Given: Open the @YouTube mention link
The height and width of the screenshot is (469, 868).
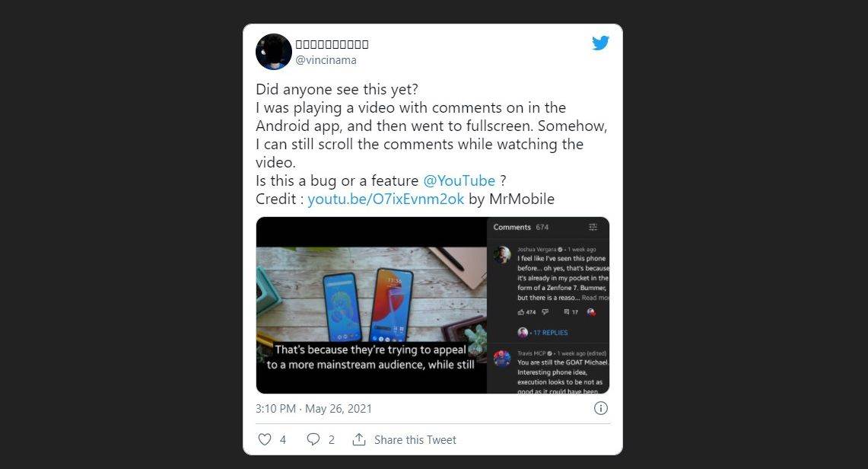Looking at the screenshot, I should [x=459, y=181].
